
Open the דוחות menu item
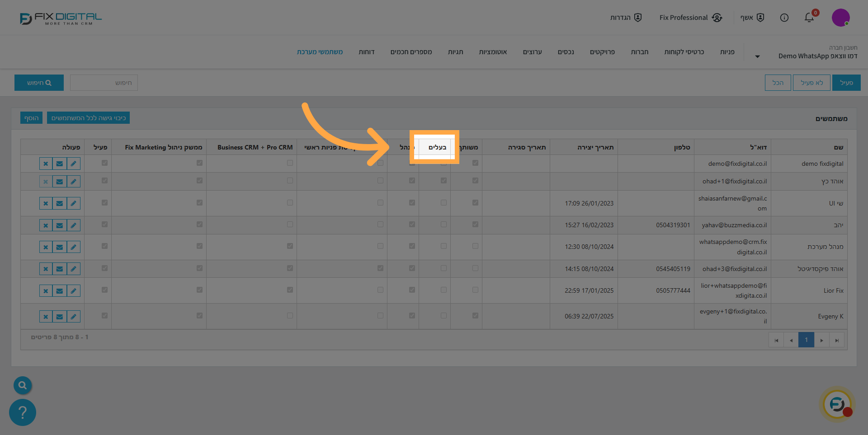(x=366, y=52)
